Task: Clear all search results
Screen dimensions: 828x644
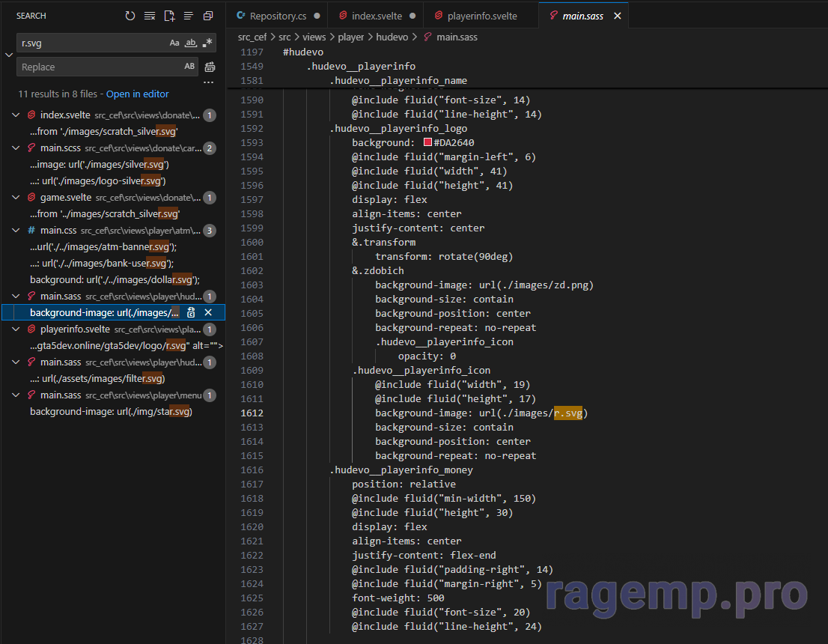Action: tap(150, 16)
